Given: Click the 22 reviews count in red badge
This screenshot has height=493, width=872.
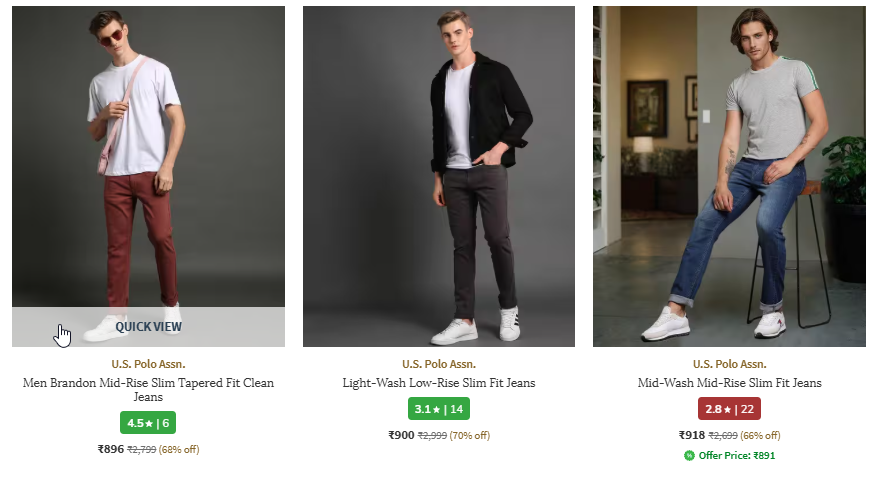Looking at the screenshot, I should coord(747,409).
